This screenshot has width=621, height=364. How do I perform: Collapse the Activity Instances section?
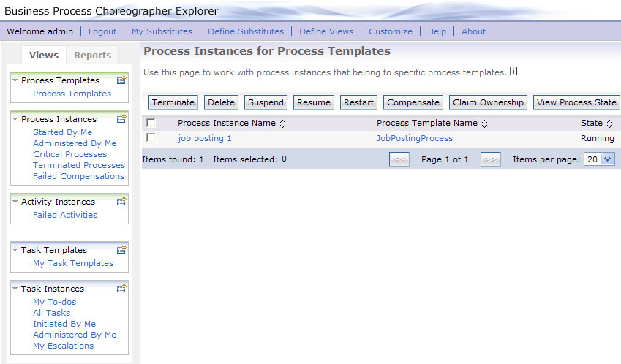pos(15,202)
